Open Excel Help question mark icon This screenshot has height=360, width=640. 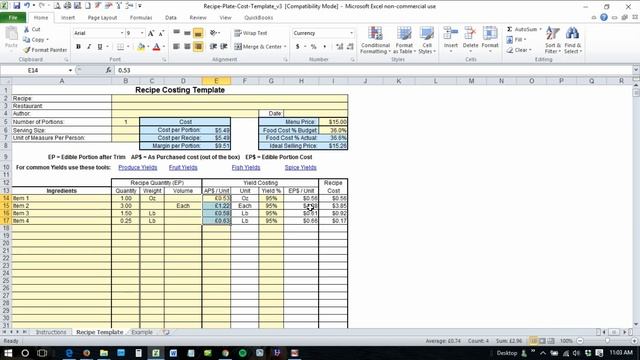click(x=604, y=18)
